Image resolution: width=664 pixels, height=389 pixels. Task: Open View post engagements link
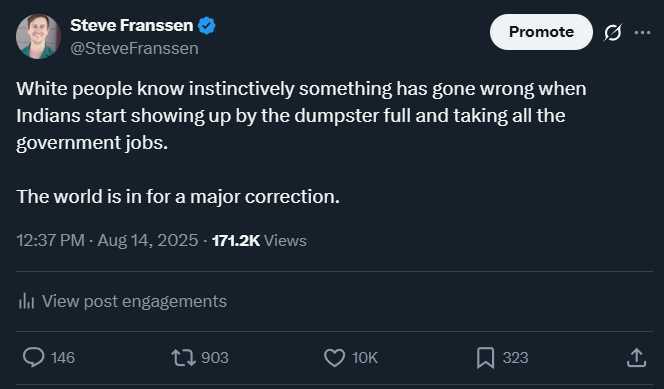coord(134,301)
